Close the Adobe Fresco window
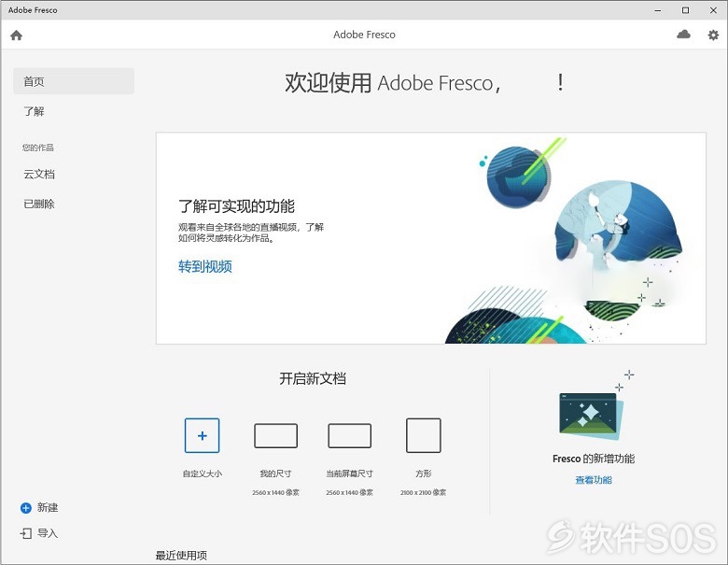 pyautogui.click(x=713, y=10)
